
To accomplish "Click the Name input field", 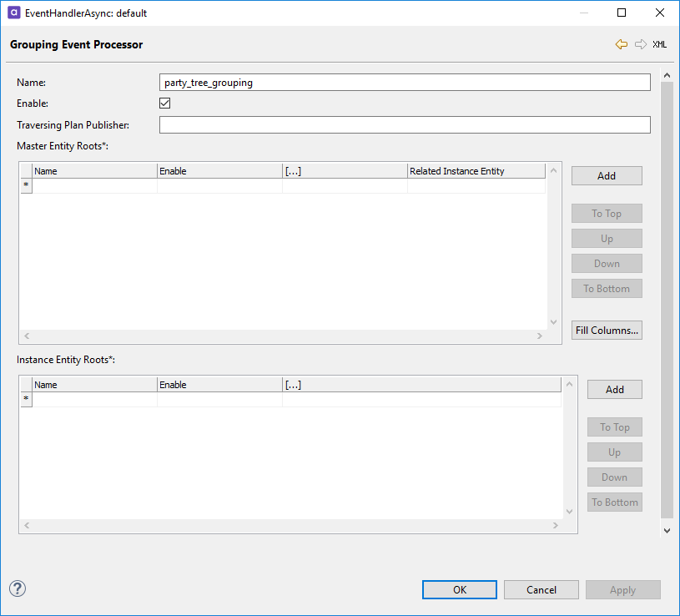I will tap(404, 83).
